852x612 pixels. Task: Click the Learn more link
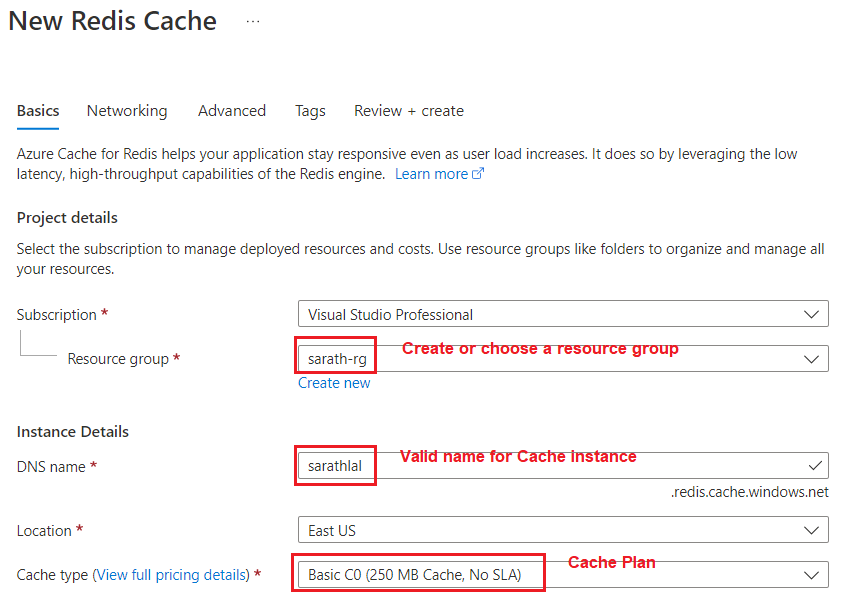point(431,173)
